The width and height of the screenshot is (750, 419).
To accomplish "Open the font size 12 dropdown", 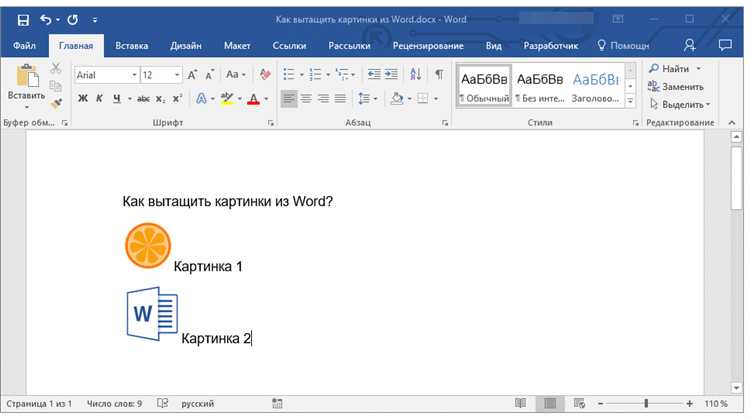I will click(177, 75).
